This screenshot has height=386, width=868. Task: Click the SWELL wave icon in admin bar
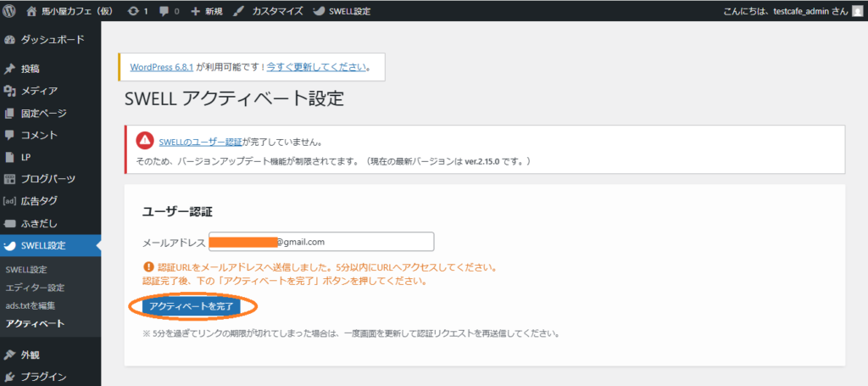319,10
